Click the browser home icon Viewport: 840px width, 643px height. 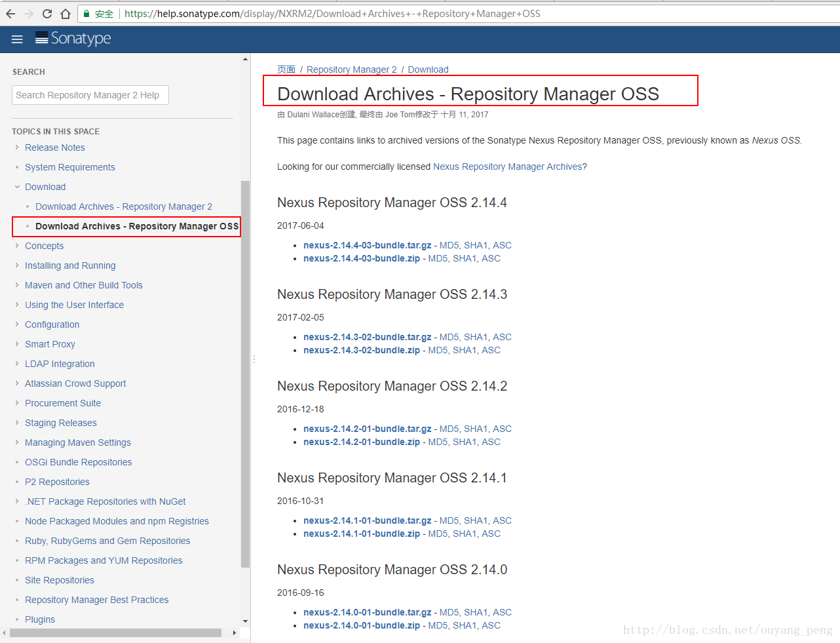point(66,14)
